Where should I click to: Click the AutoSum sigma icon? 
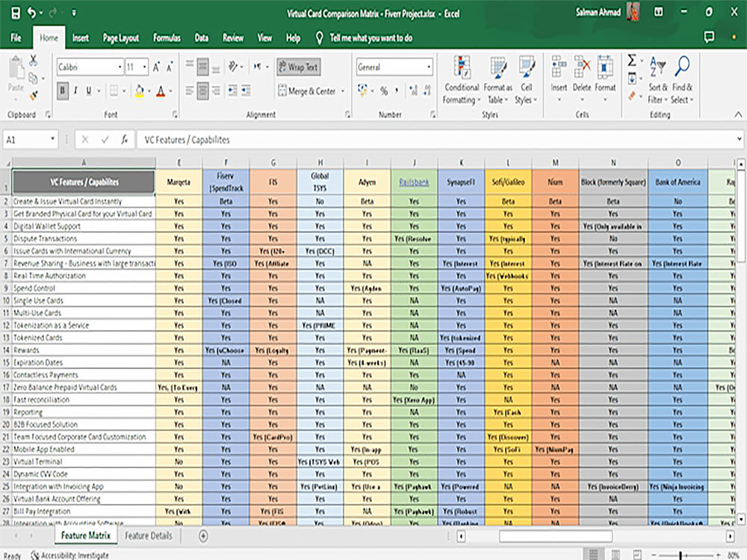coord(632,60)
